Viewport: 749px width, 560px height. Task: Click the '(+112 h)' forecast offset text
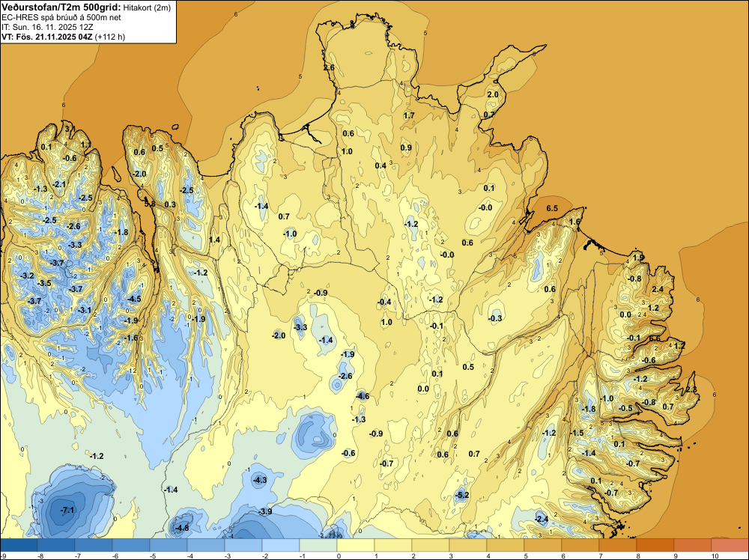(x=110, y=37)
